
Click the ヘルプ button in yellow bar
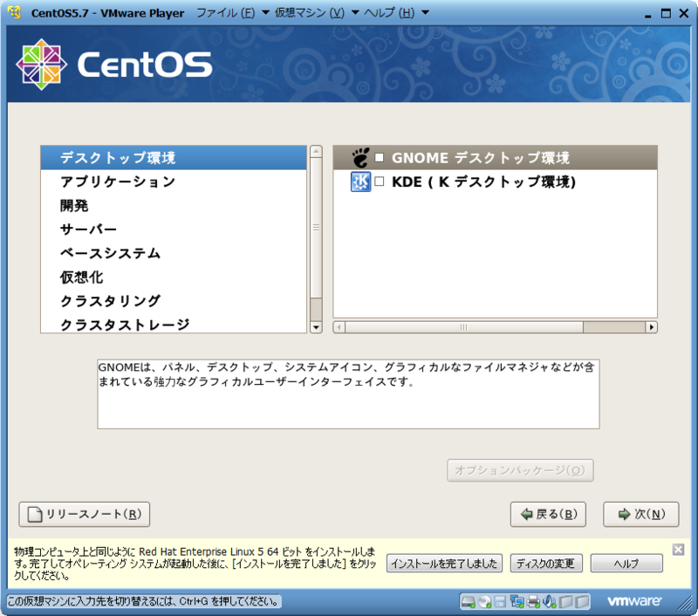click(626, 564)
